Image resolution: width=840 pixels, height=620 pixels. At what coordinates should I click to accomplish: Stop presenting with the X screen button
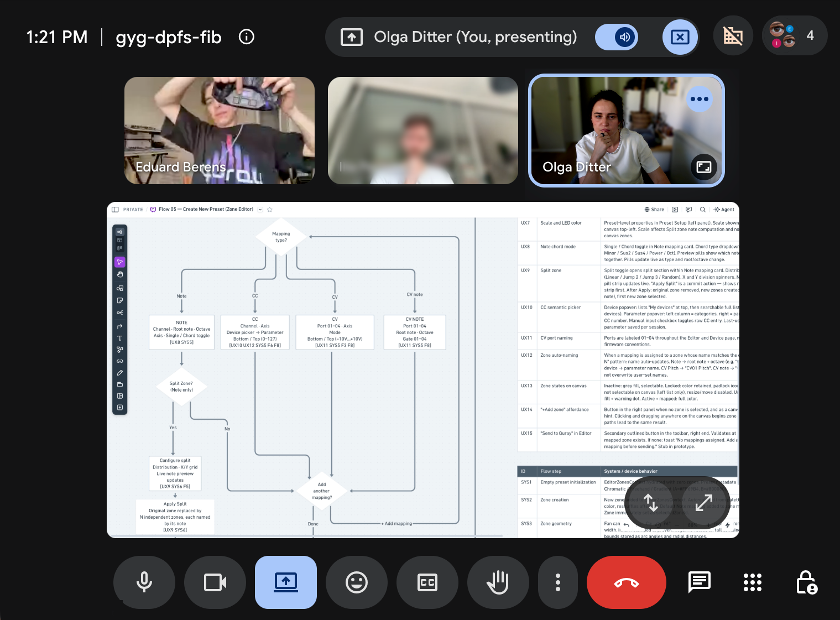coord(680,37)
